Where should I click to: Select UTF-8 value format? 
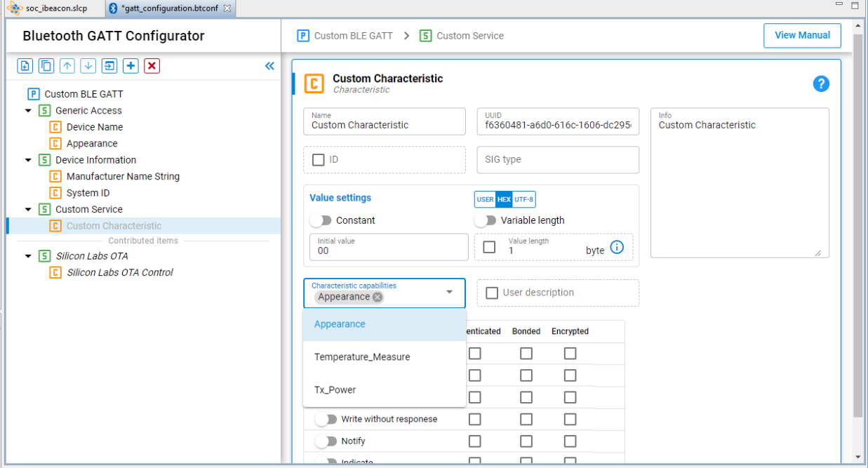(524, 199)
